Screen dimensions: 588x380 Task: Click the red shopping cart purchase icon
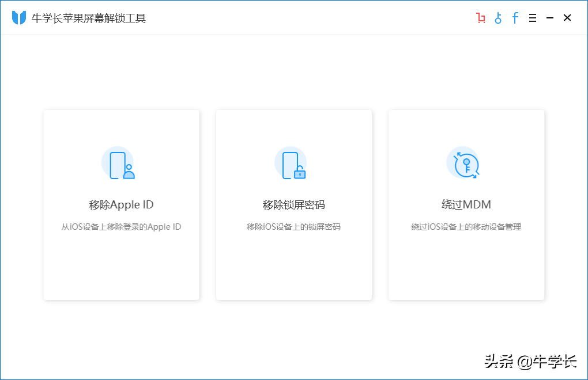point(480,18)
